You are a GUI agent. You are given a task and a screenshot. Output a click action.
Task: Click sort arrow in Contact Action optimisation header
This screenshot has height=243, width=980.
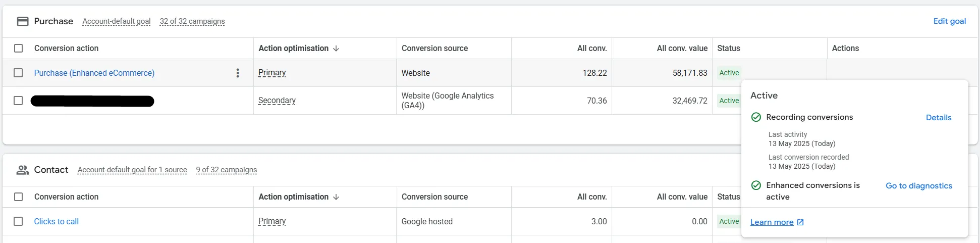click(x=336, y=197)
